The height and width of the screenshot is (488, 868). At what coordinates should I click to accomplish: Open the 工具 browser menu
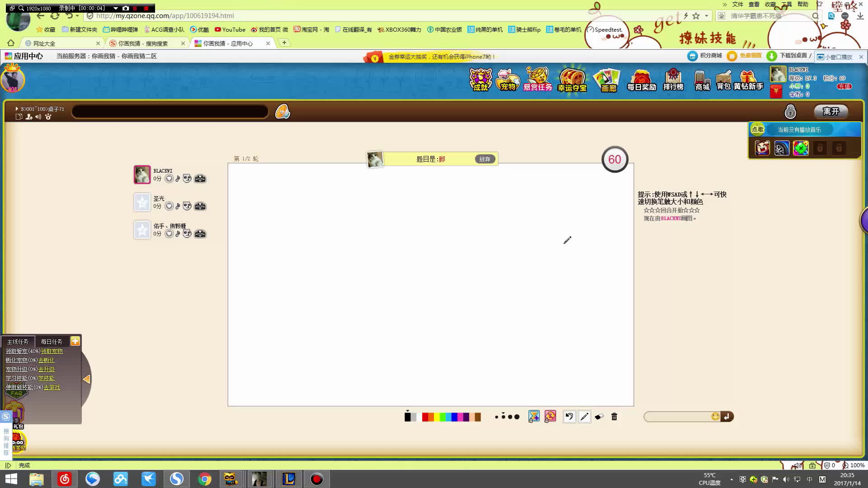click(x=787, y=5)
